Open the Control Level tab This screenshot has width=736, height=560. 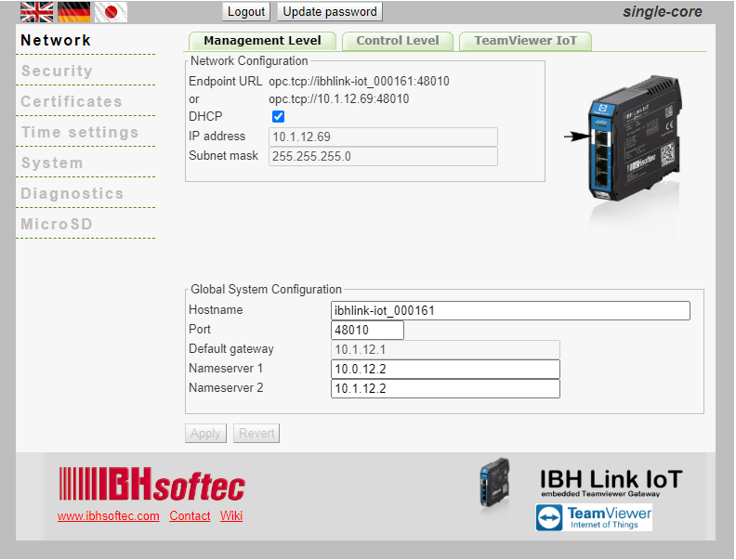point(398,41)
